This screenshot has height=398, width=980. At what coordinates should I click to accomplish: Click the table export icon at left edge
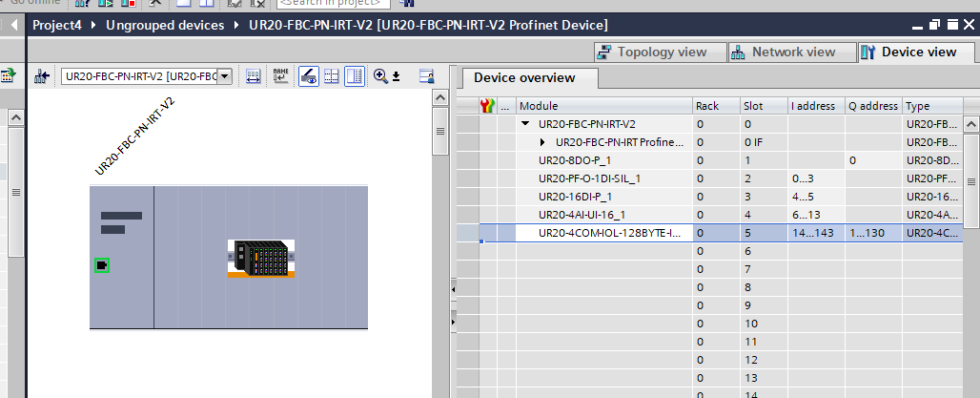pyautogui.click(x=9, y=76)
